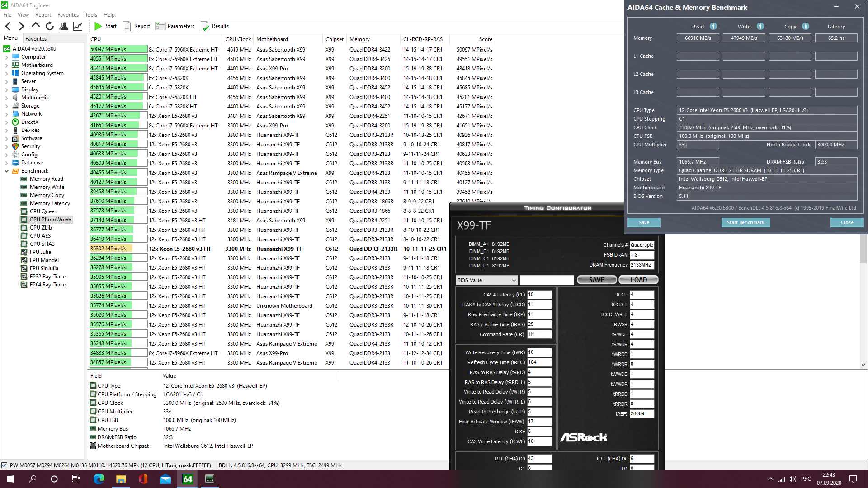
Task: Click the Start Benchmark button
Action: (x=745, y=222)
